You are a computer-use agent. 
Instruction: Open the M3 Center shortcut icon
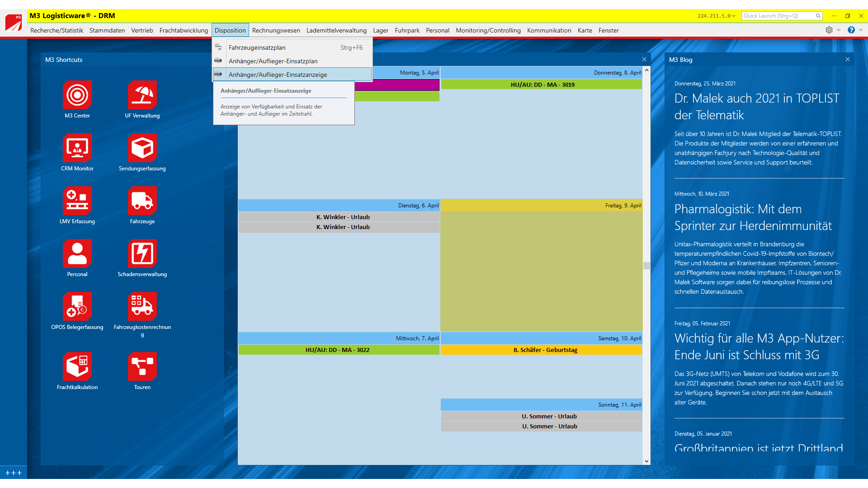77,95
